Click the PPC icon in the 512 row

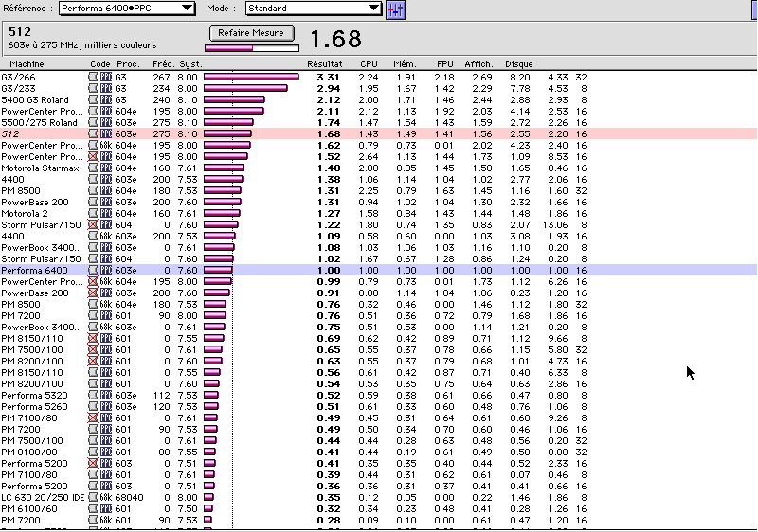(106, 133)
